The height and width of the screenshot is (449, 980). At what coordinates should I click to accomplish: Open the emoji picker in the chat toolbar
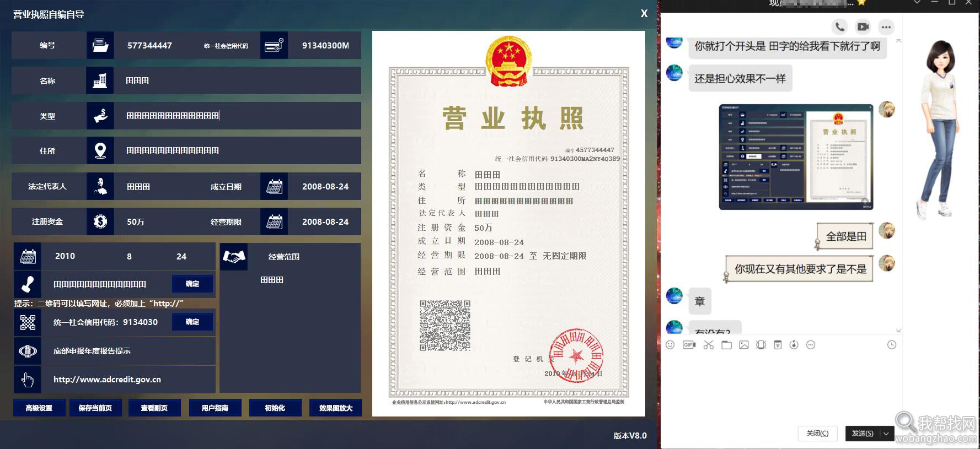[670, 345]
